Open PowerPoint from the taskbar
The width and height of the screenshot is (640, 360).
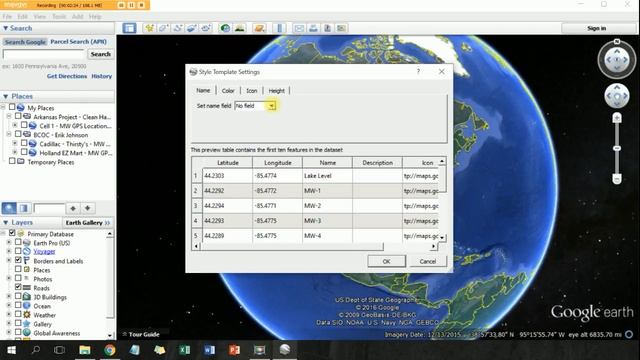[234, 350]
